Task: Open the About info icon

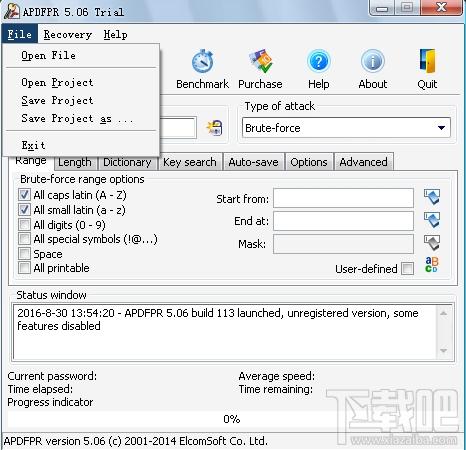Action: tap(373, 61)
